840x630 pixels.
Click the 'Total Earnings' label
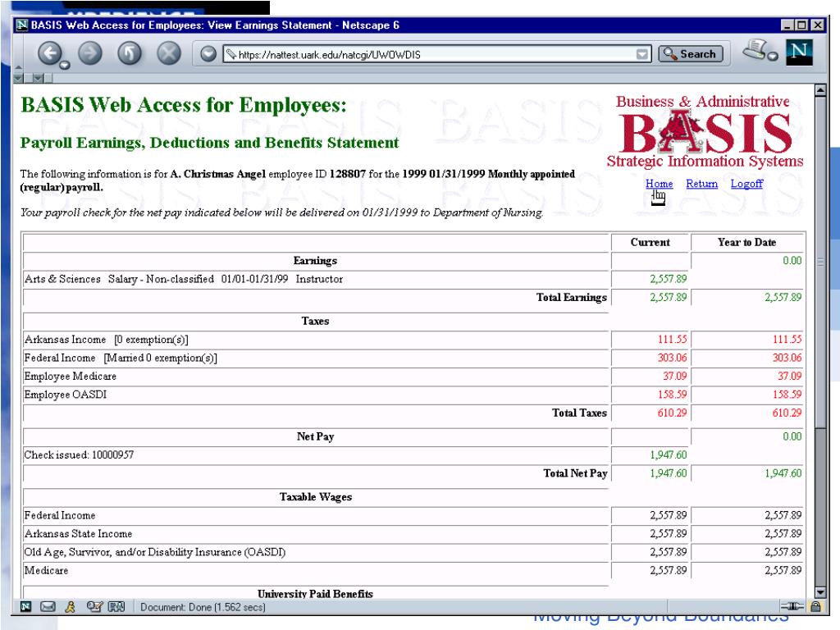tap(572, 297)
